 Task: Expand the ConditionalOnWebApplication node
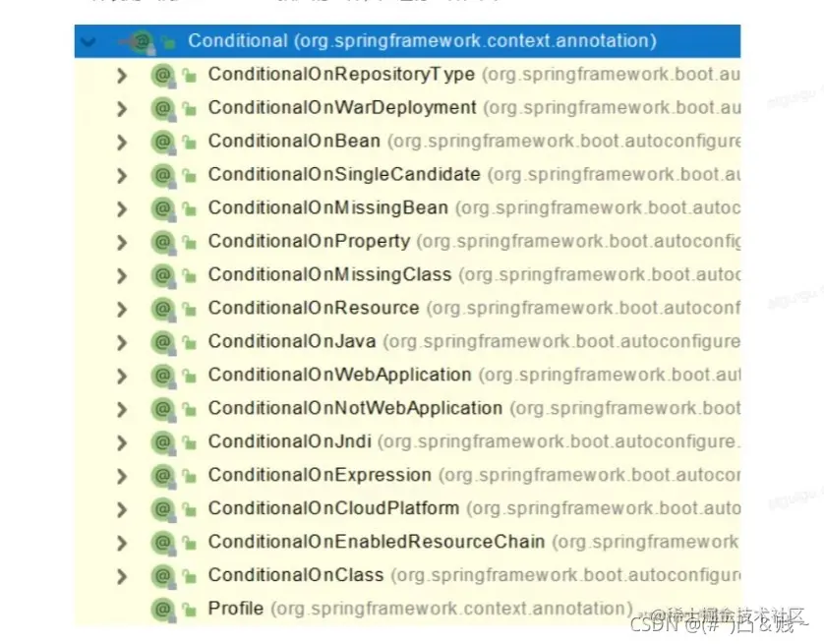121,376
